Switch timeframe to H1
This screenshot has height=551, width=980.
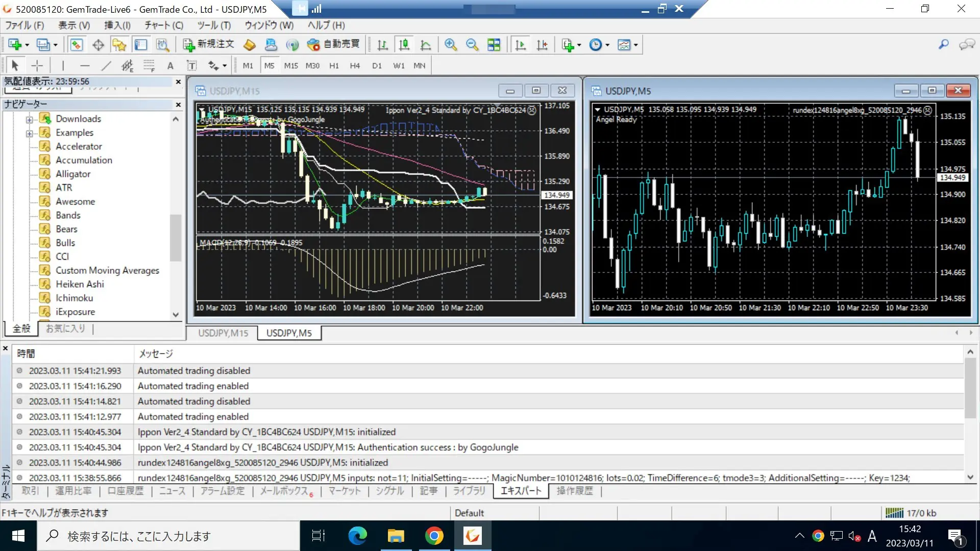(334, 65)
